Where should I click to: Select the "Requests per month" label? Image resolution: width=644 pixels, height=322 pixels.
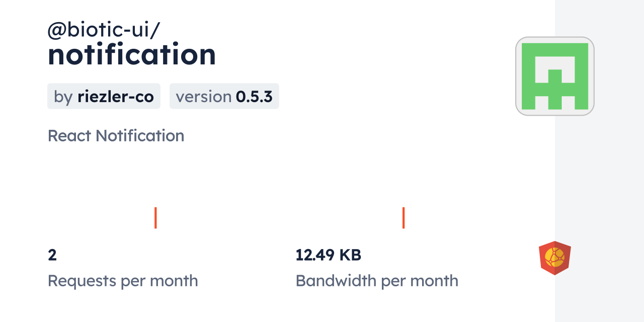coord(123,281)
